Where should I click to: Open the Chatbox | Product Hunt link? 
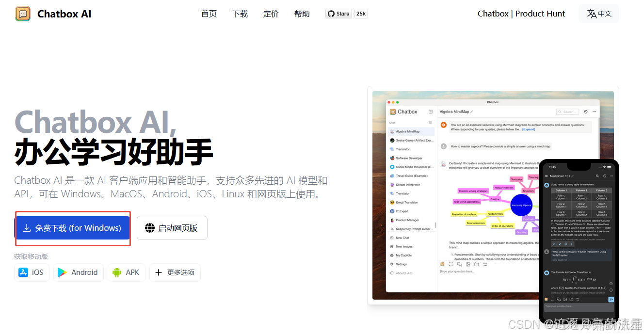click(x=521, y=14)
